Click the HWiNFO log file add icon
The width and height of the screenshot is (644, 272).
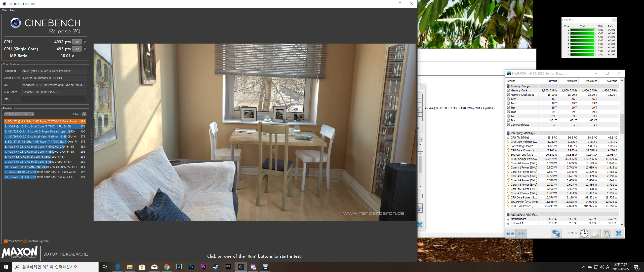[x=596, y=233]
